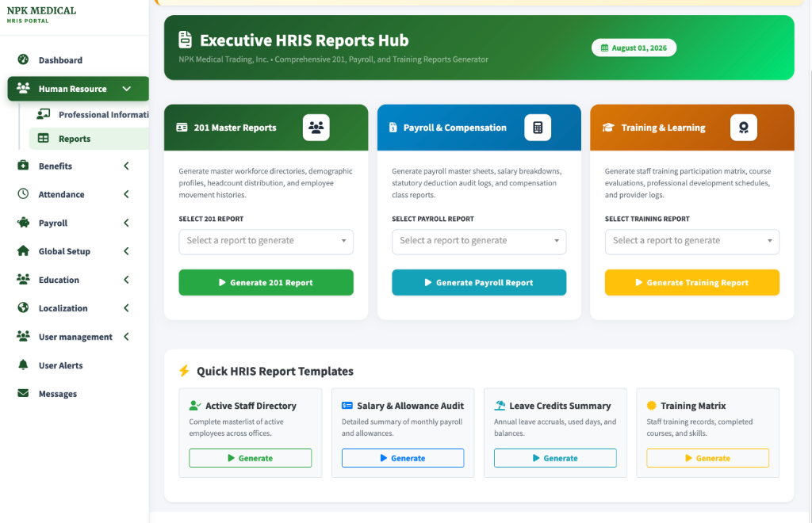Click the Messages envelope icon
This screenshot has height=523, width=812.
[x=23, y=393]
